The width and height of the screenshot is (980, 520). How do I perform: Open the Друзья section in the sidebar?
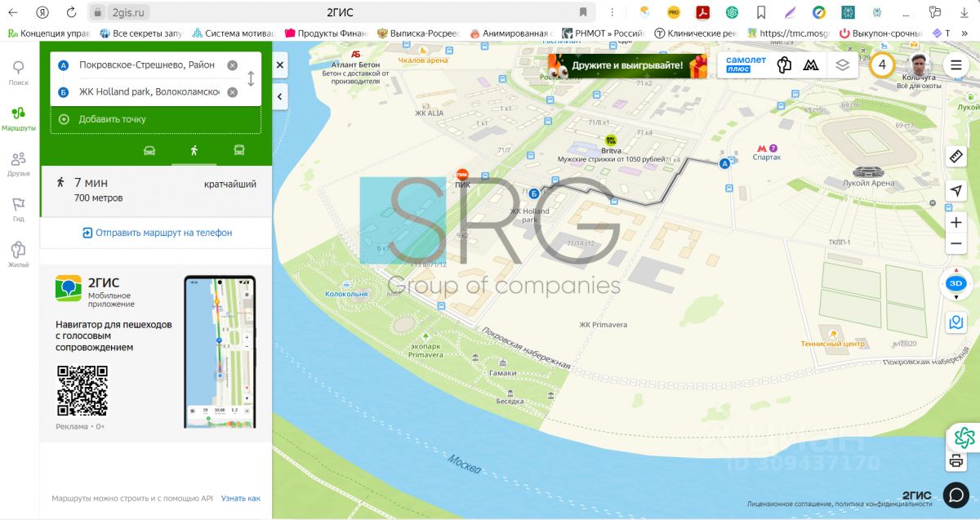18,164
